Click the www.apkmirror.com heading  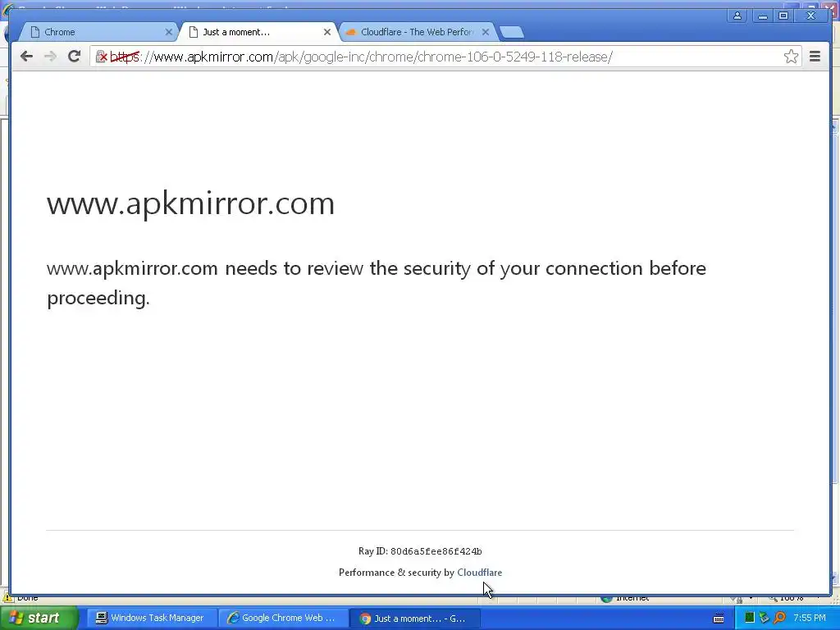coord(190,203)
